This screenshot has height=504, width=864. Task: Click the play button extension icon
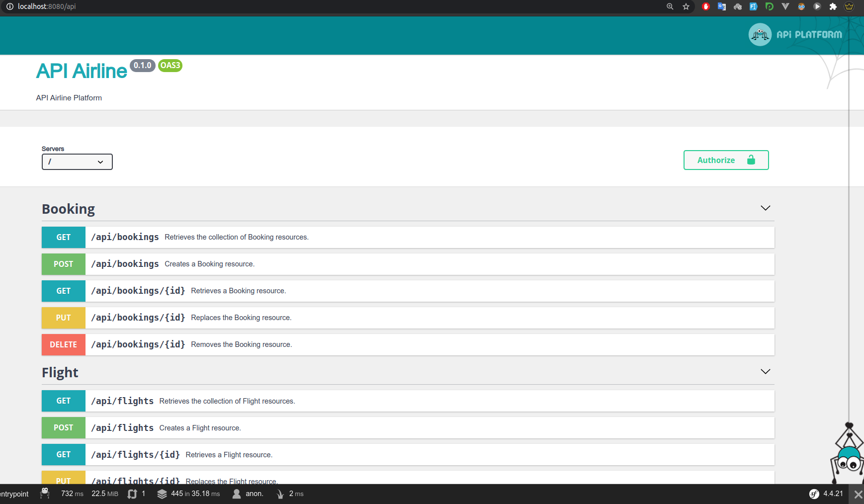817,6
